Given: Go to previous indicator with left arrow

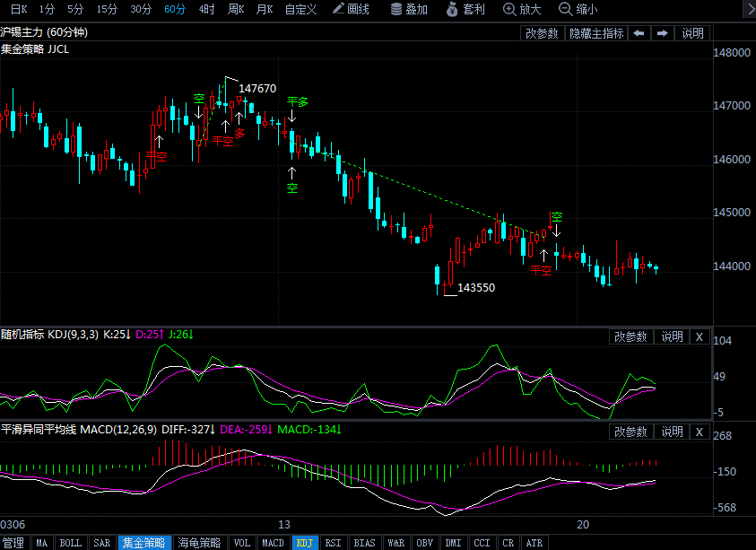Looking at the screenshot, I should point(639,33).
